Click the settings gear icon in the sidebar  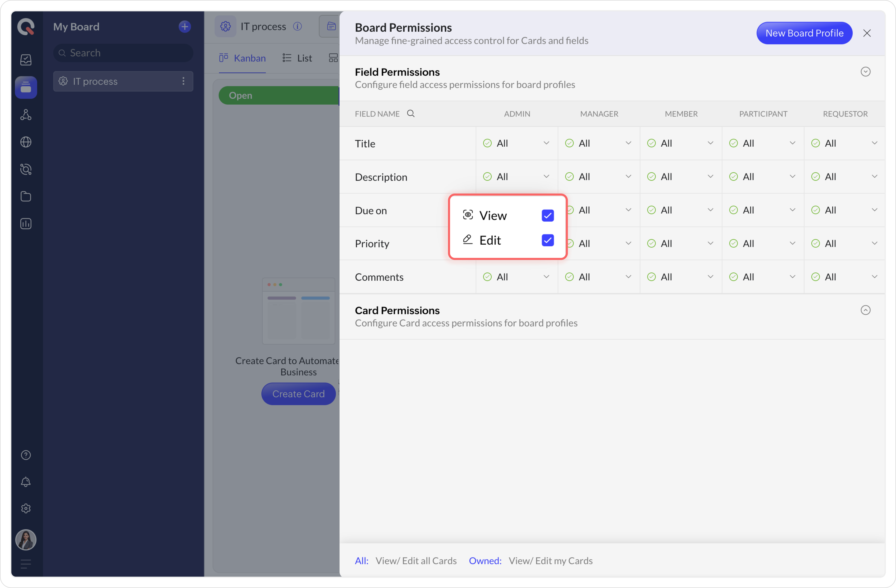(26, 509)
